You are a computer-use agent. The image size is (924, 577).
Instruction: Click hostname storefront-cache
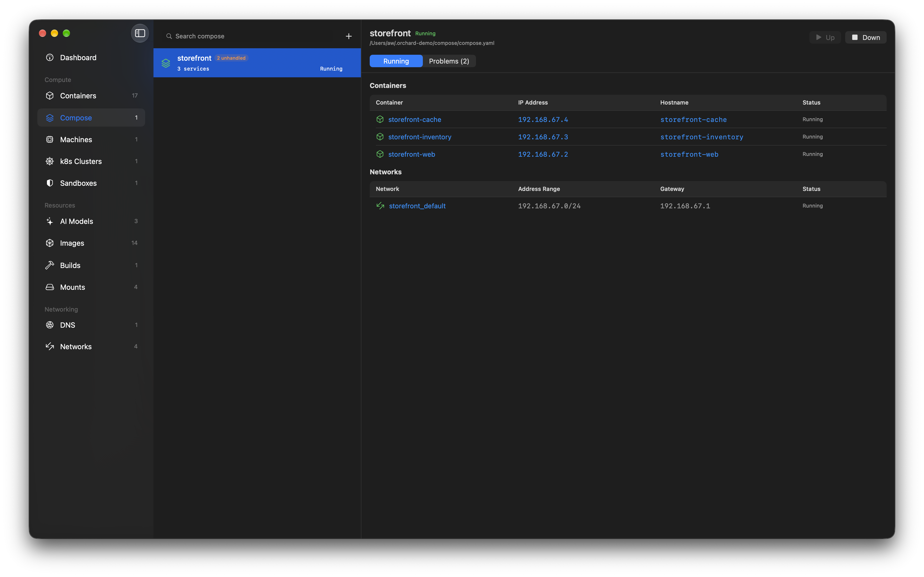pos(693,119)
